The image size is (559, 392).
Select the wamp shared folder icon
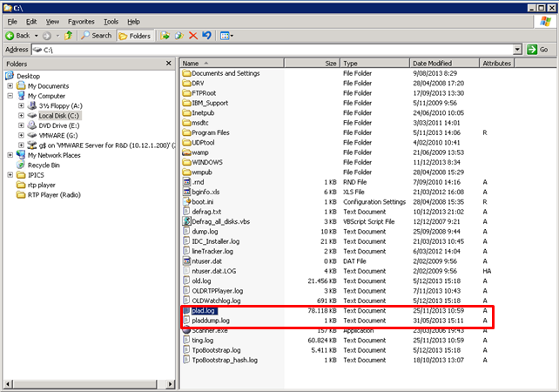click(x=187, y=152)
